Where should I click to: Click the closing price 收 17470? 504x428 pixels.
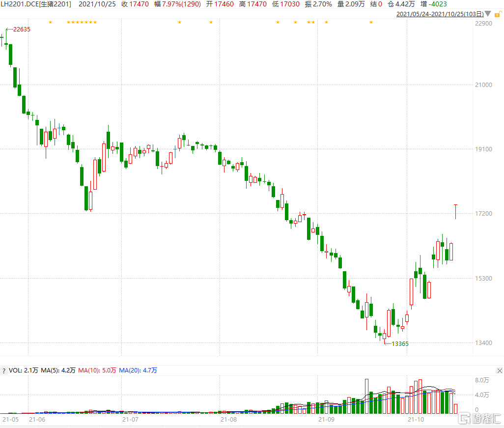pos(135,4)
